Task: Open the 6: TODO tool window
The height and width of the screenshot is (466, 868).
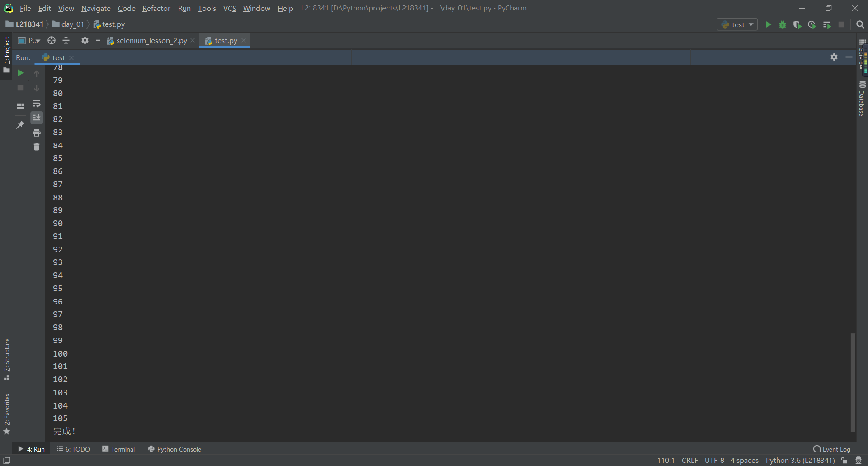Action: click(73, 449)
